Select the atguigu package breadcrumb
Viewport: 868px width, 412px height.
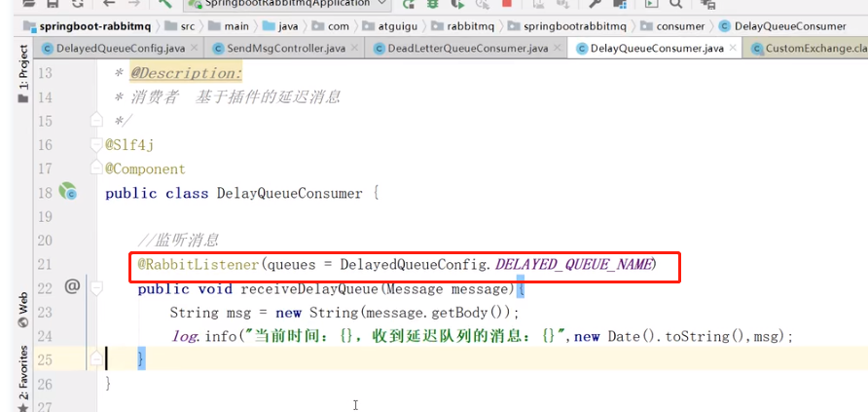(389, 26)
